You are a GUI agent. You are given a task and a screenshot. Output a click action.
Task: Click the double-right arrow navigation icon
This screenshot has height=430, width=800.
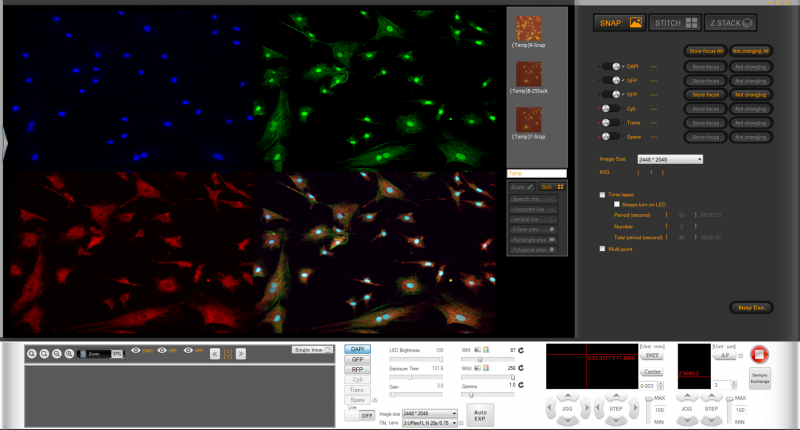(241, 352)
